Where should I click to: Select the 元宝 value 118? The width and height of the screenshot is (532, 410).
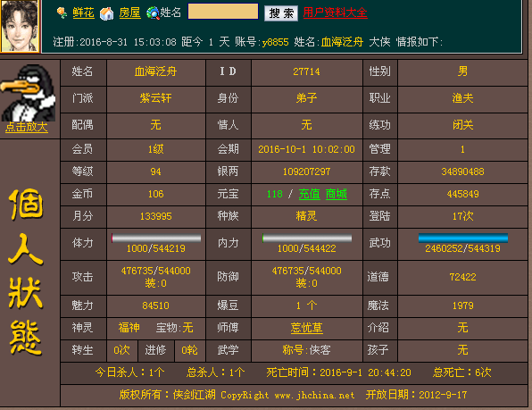tap(275, 194)
